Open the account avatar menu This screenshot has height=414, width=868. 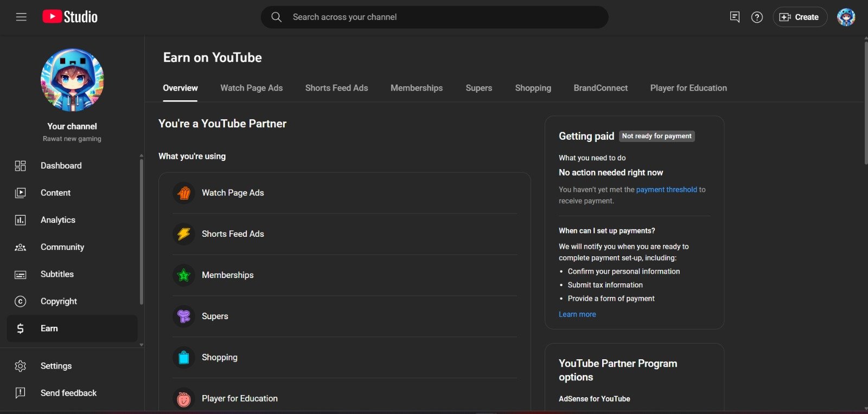click(846, 17)
